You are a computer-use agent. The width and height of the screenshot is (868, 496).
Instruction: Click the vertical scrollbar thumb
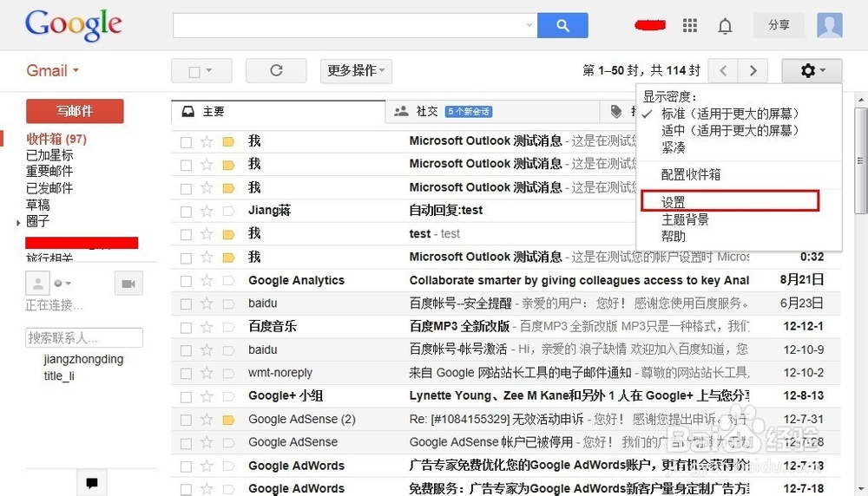[860, 160]
